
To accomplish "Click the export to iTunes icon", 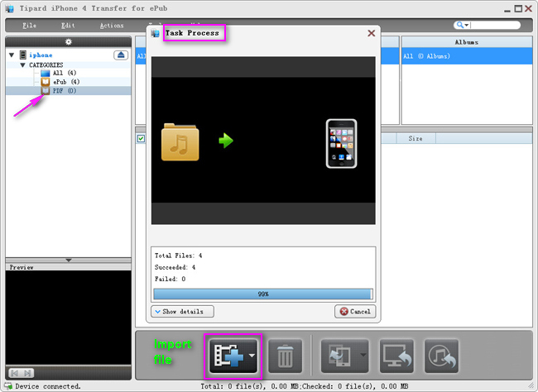I will click(x=441, y=356).
